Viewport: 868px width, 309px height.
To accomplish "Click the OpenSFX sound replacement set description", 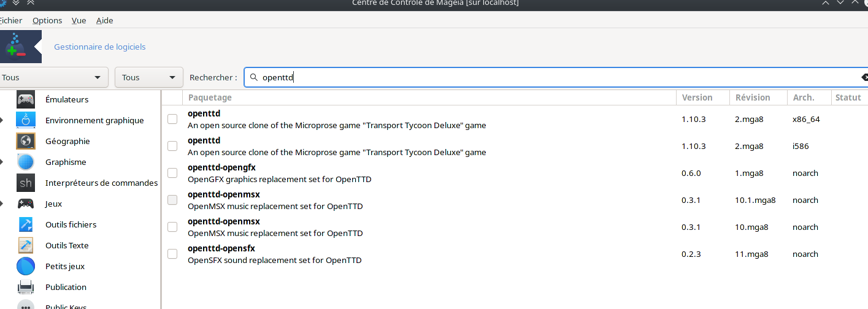I will click(274, 261).
